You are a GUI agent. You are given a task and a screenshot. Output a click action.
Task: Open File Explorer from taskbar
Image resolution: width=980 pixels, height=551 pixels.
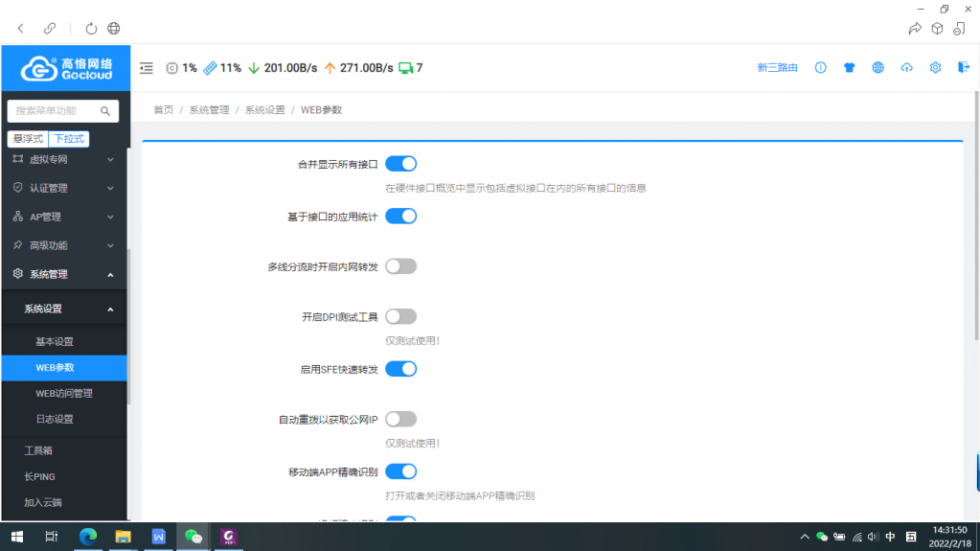point(124,537)
